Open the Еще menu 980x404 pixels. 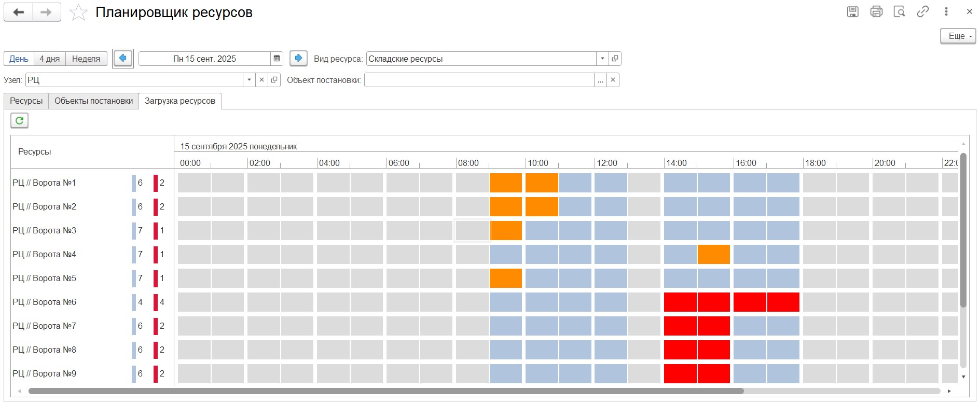(958, 36)
